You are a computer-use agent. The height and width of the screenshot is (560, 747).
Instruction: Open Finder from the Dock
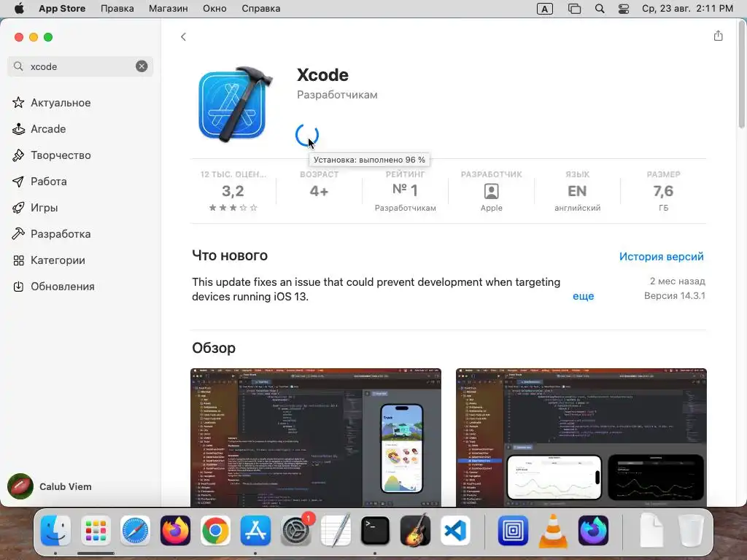coord(55,530)
